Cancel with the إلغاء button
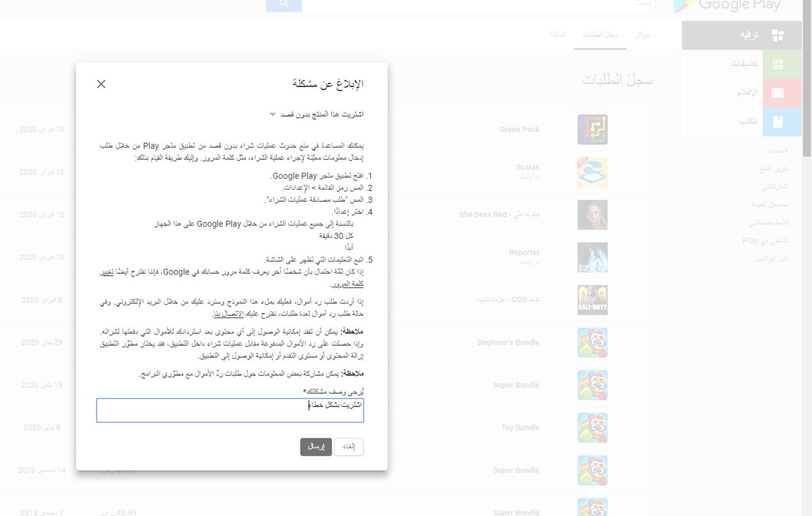Screen dimensions: 812x516 point(349,447)
